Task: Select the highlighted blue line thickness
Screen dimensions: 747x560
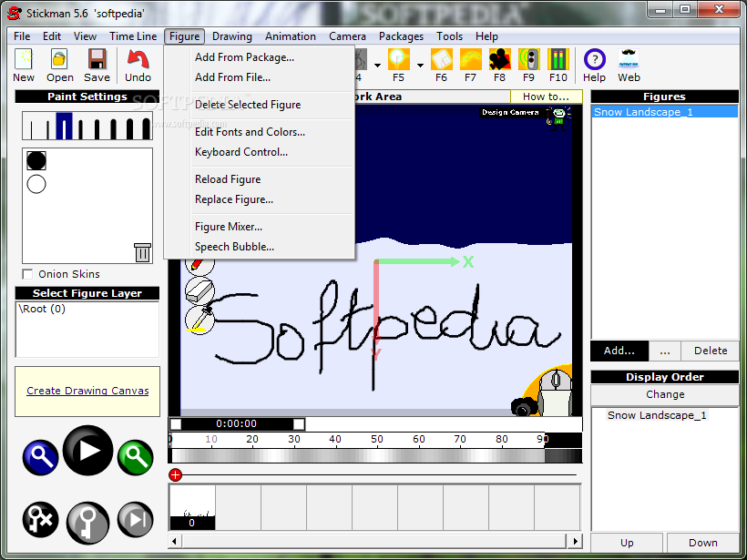Action: pyautogui.click(x=65, y=126)
